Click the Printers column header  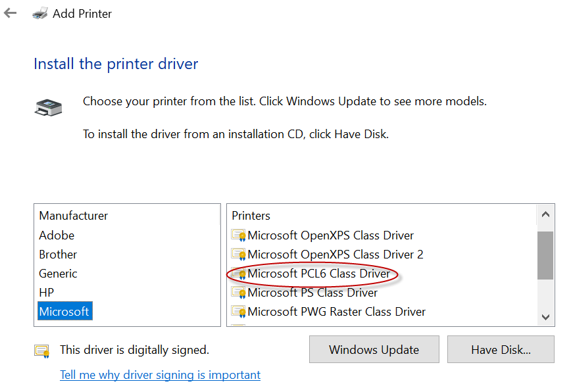(x=251, y=216)
